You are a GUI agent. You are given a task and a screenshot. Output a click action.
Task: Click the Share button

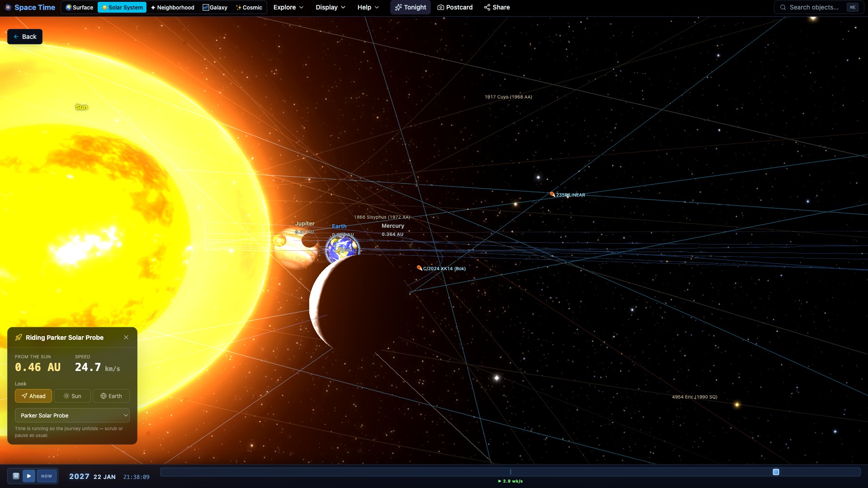497,7
